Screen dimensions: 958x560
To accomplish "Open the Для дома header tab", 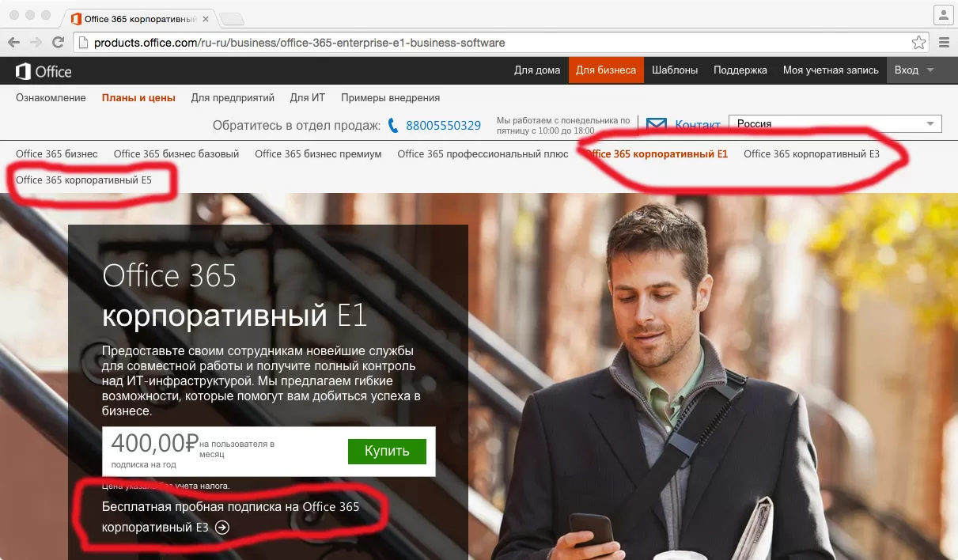I will (x=537, y=70).
